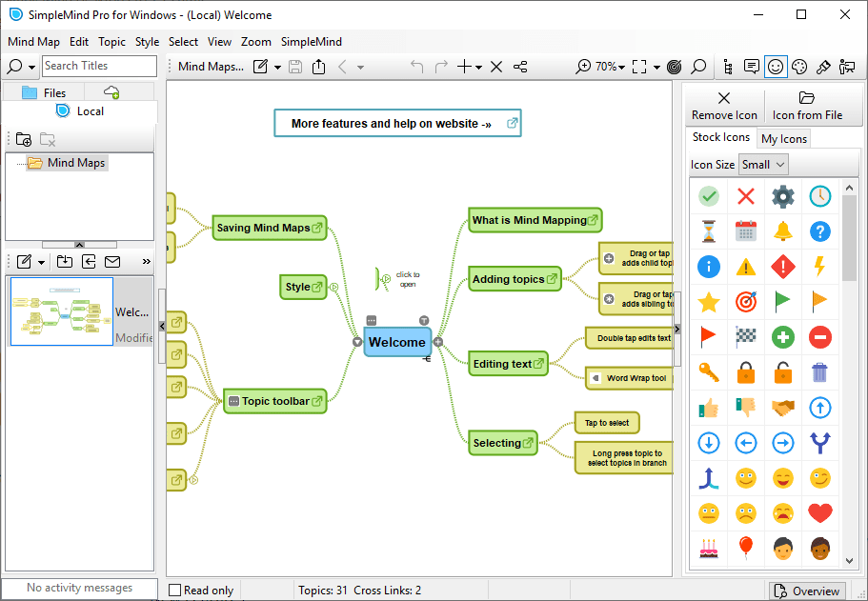Viewport: 868px width, 601px height.
Task: Choose the gear stock icon
Action: (783, 196)
